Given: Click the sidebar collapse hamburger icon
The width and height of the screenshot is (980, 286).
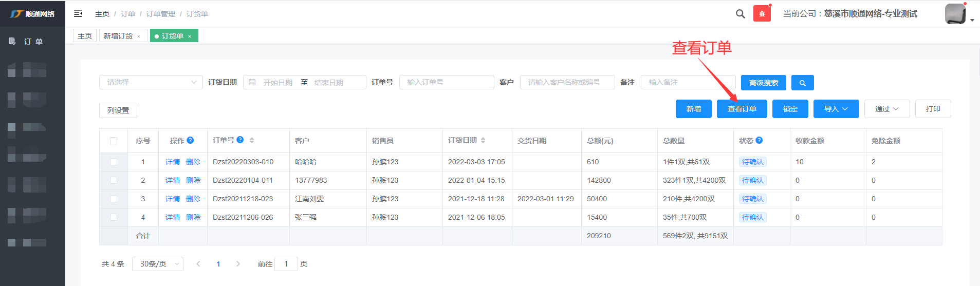Looking at the screenshot, I should tap(78, 13).
